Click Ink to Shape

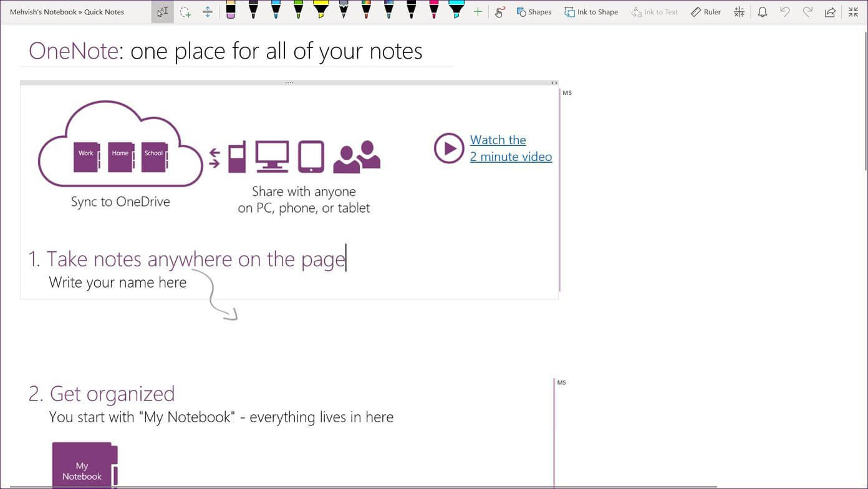[591, 12]
